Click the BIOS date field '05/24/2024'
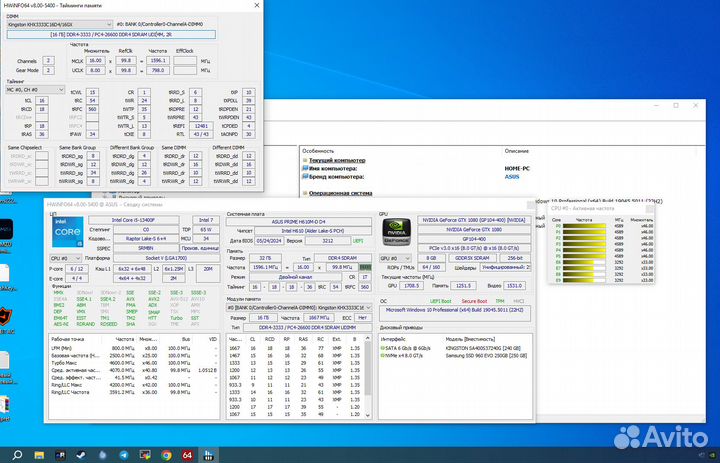Viewport: 720px width, 463px height. 270,240
